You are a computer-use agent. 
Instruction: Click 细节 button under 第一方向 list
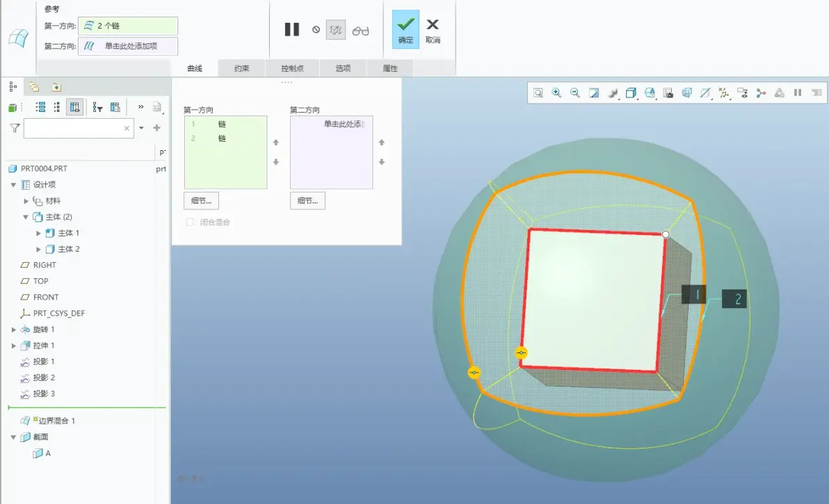pyautogui.click(x=202, y=201)
